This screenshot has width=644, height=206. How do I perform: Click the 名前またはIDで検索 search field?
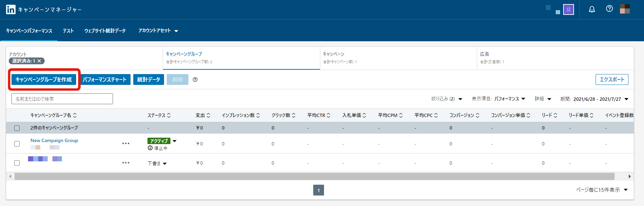[x=62, y=99]
